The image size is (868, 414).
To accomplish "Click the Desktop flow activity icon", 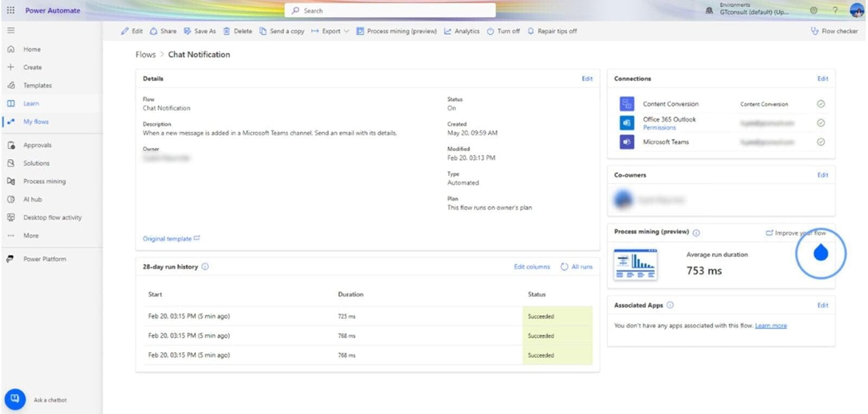I will [11, 217].
